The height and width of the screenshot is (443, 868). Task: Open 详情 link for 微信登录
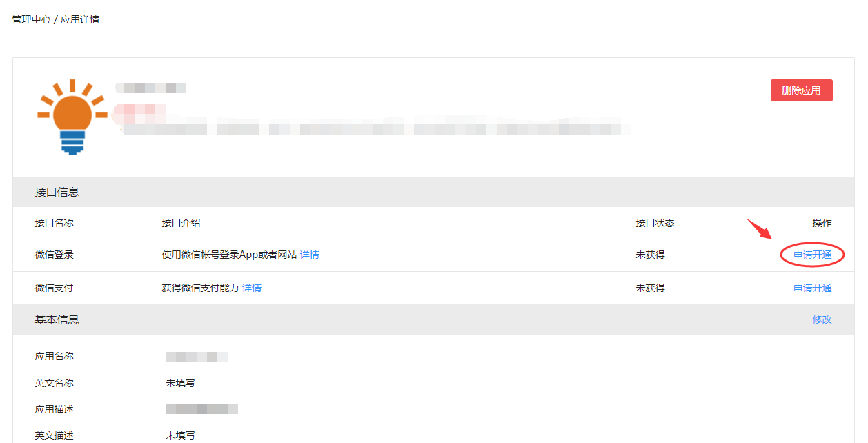[x=310, y=255]
